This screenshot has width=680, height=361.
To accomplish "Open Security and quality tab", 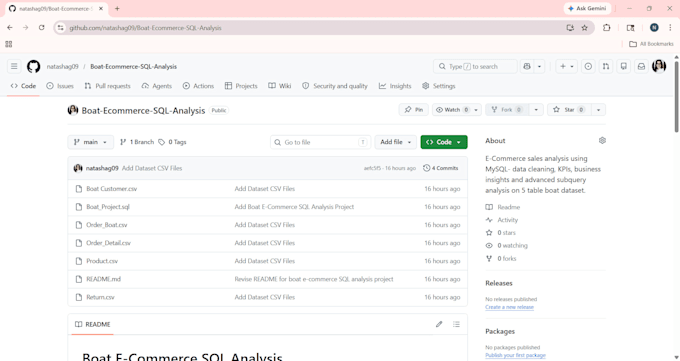I will pyautogui.click(x=335, y=86).
